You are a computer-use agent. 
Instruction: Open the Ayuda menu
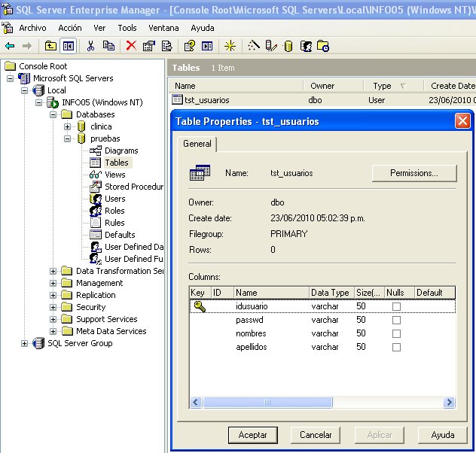203,28
